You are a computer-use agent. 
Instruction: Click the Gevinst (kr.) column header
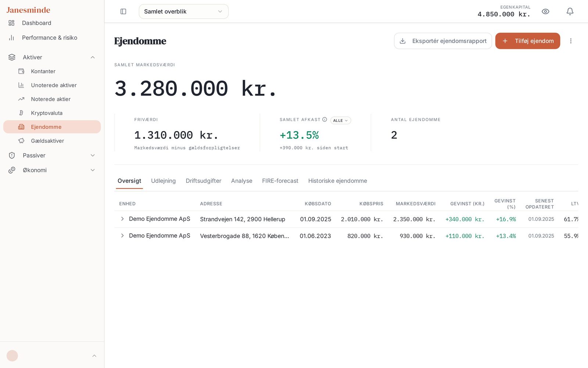(x=467, y=204)
